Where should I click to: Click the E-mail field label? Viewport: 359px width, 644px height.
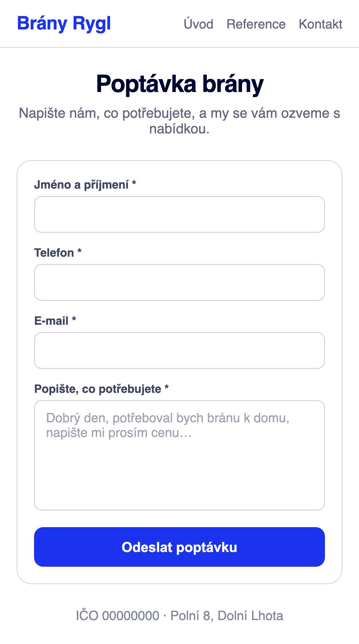[55, 321]
